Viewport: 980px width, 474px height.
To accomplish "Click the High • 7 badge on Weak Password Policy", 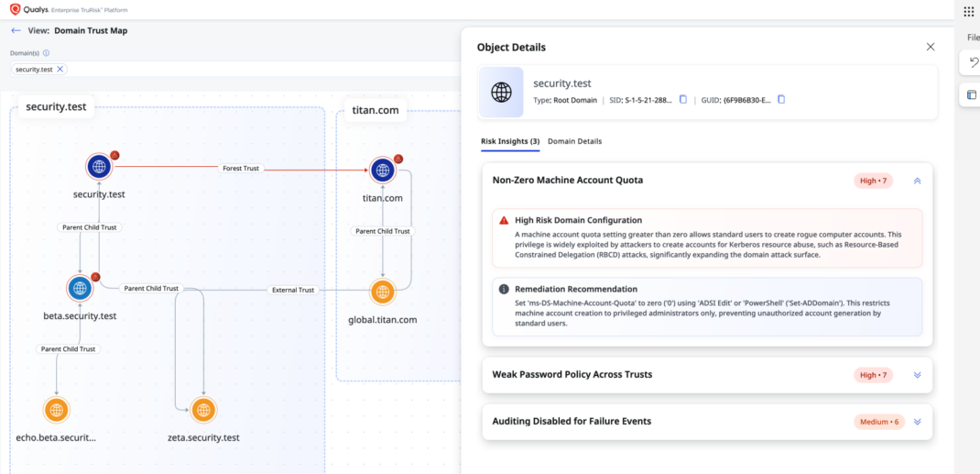I will 873,375.
